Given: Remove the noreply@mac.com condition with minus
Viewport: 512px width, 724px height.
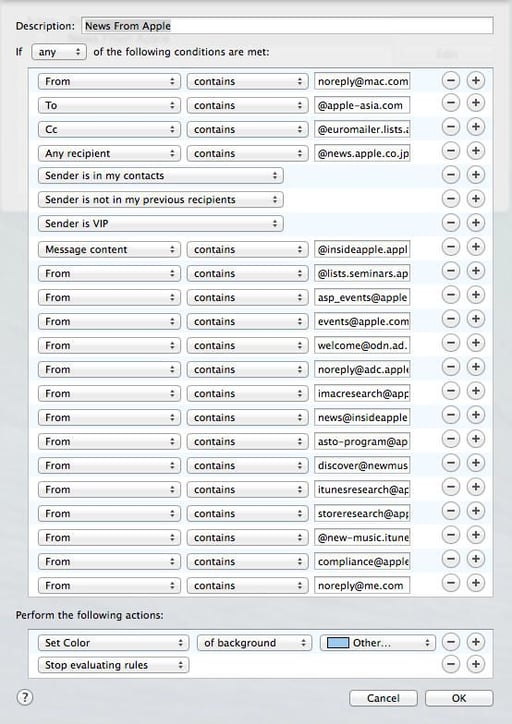Looking at the screenshot, I should 451,81.
